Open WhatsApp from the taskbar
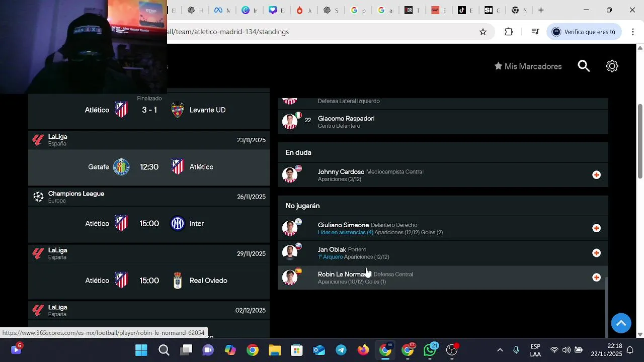This screenshot has height=362, width=644. [x=430, y=350]
